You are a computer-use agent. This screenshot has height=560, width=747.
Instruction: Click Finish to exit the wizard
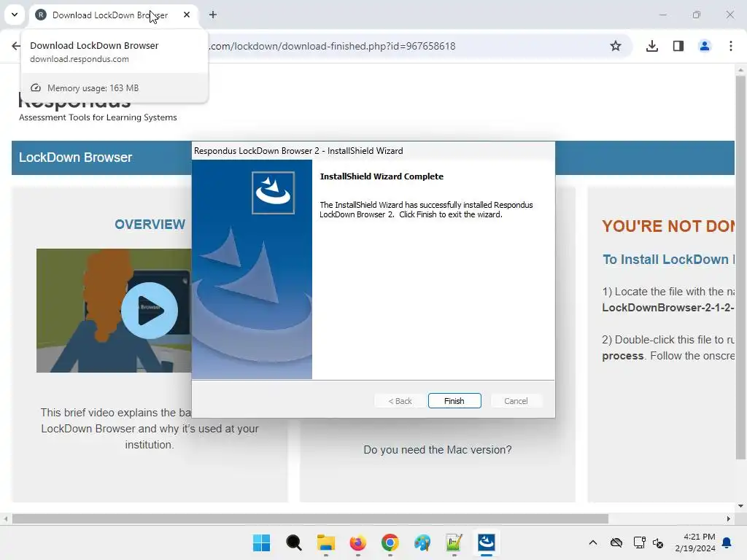pyautogui.click(x=454, y=401)
